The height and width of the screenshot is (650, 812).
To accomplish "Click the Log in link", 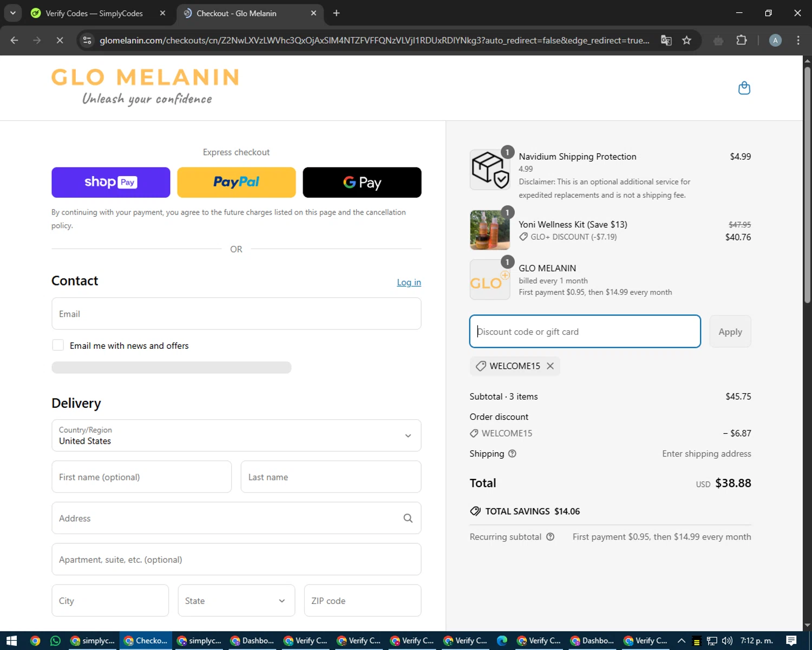I will [409, 282].
